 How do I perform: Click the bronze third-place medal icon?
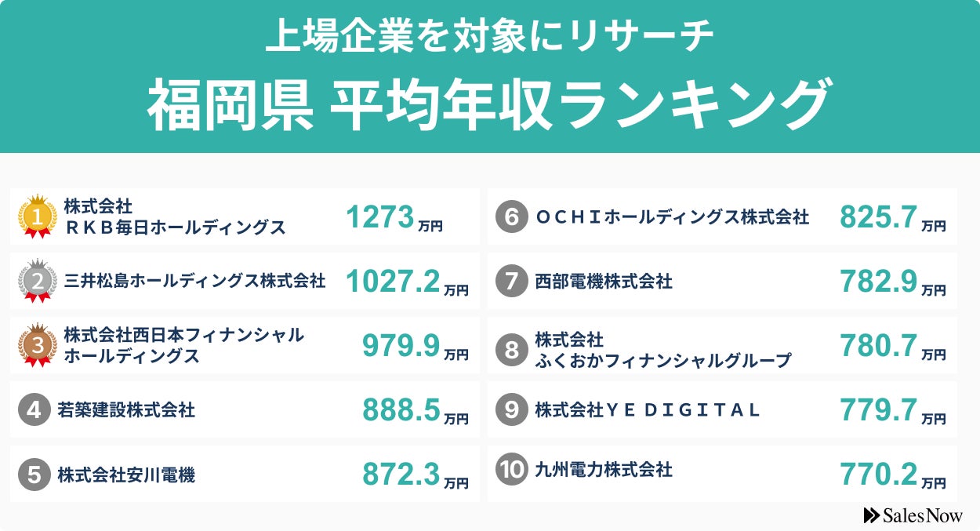[x=37, y=345]
